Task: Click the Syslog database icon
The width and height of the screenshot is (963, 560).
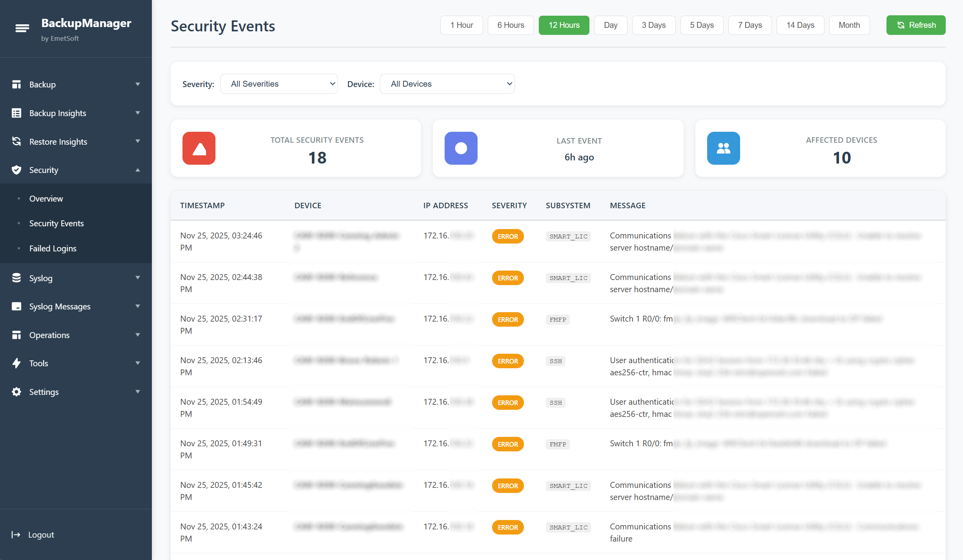Action: coord(16,278)
